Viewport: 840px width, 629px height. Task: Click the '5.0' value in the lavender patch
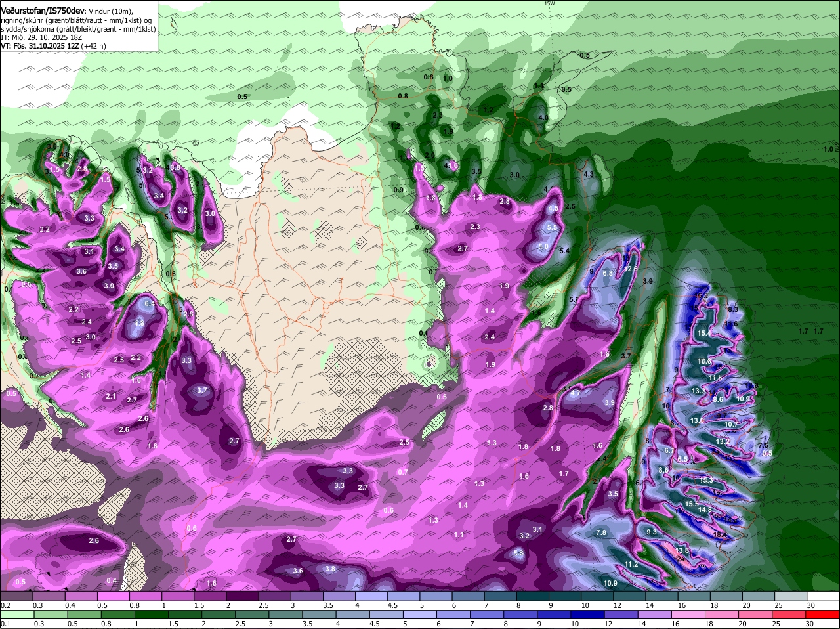(x=543, y=246)
